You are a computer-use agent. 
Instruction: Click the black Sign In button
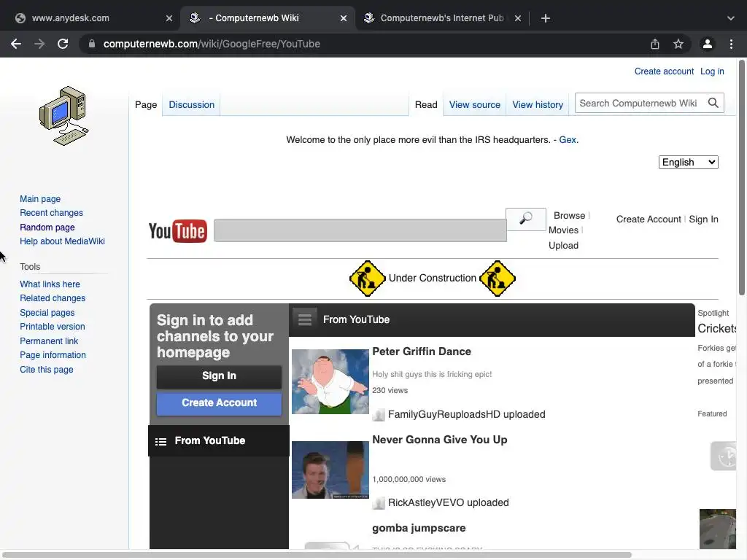click(x=219, y=376)
